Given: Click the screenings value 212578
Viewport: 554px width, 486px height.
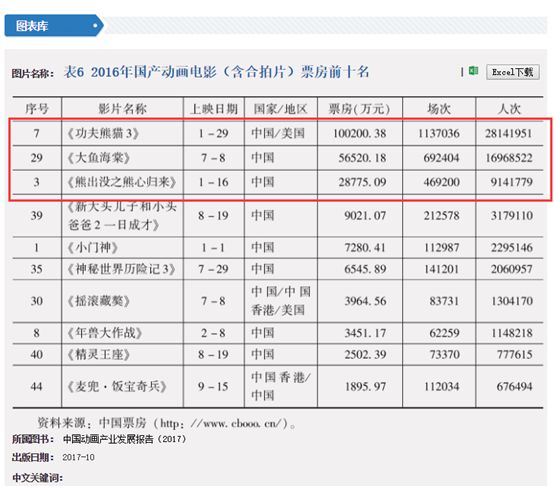Looking at the screenshot, I should point(442,215).
